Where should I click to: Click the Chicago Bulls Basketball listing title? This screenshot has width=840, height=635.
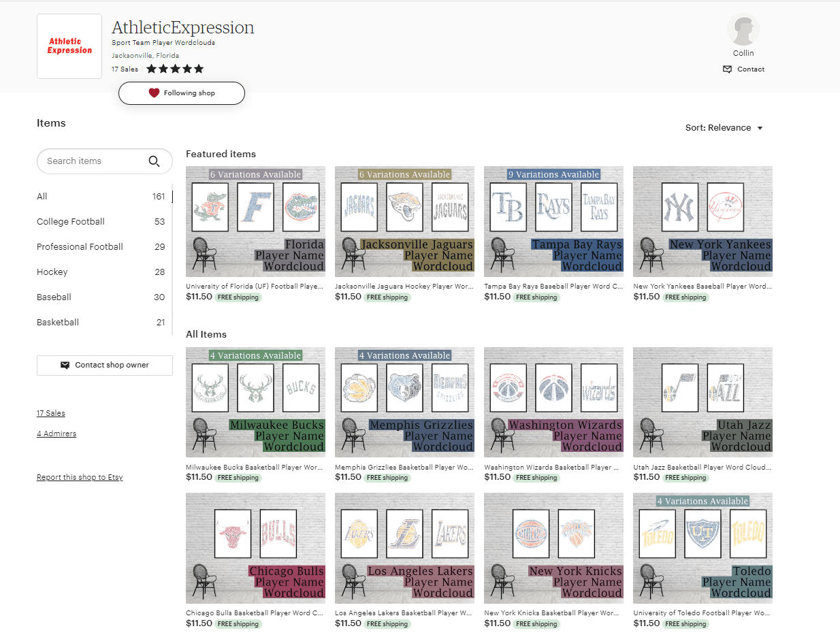(255, 613)
